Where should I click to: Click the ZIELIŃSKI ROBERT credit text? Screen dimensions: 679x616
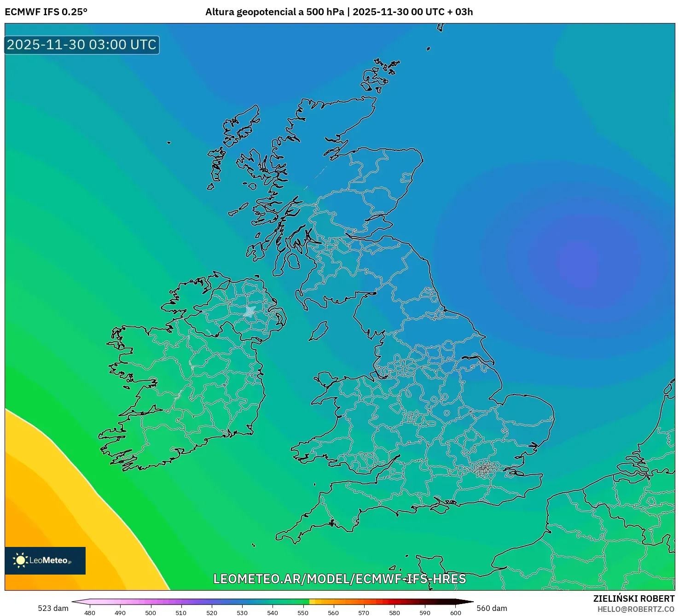(634, 599)
